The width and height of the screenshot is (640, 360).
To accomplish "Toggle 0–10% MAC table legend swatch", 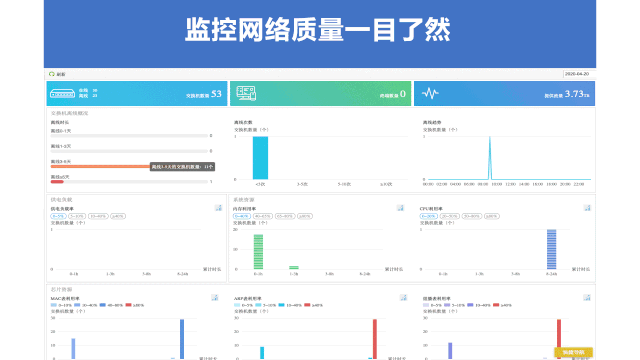I will point(53,305).
